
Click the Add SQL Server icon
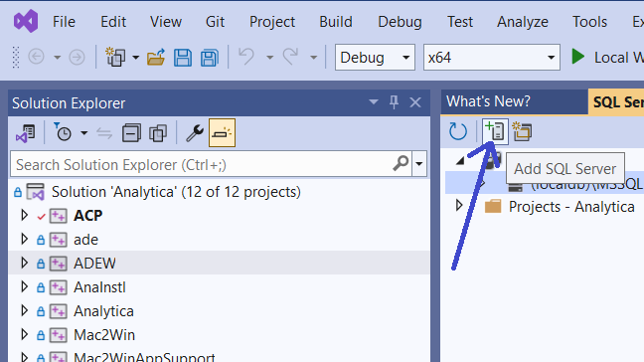coord(495,132)
